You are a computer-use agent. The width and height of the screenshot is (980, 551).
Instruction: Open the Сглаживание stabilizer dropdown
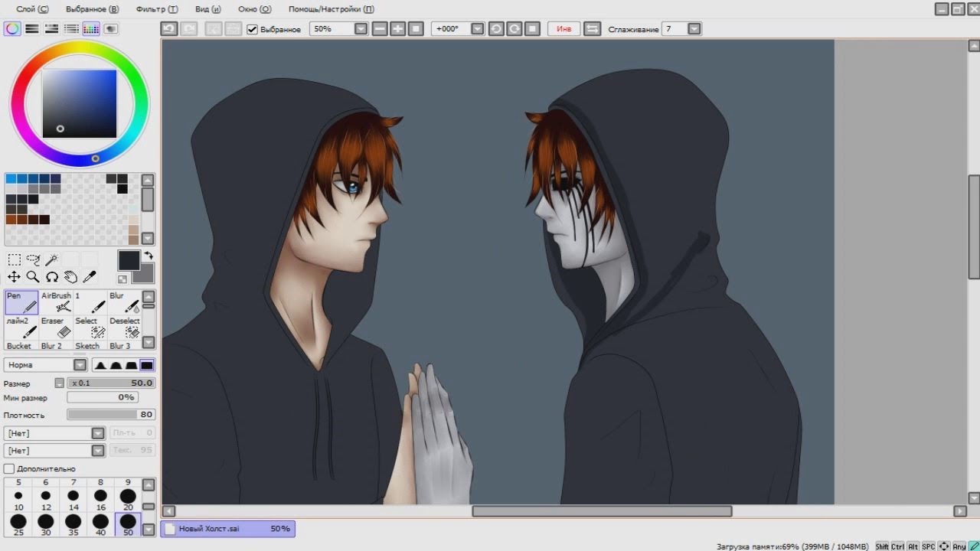[694, 29]
